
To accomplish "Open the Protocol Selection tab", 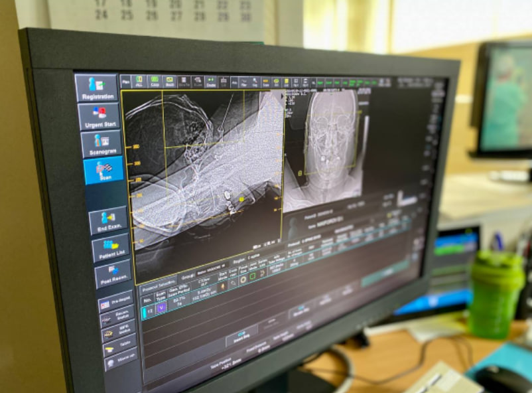I will click(x=159, y=286).
